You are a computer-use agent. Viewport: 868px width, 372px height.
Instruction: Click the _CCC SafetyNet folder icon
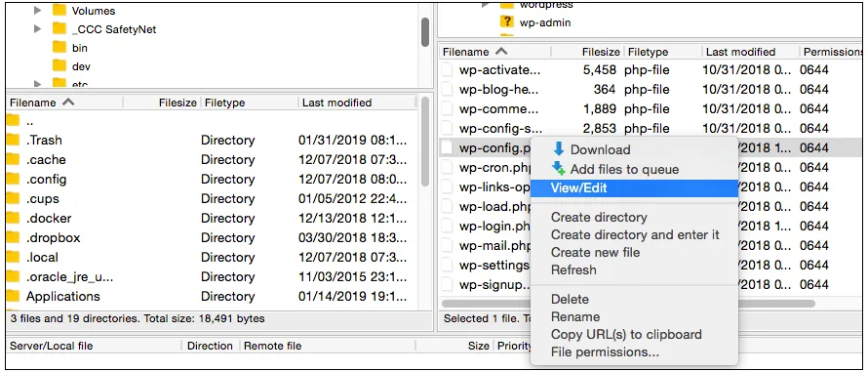point(59,29)
